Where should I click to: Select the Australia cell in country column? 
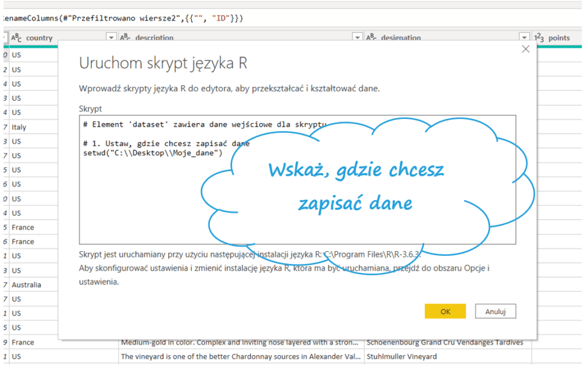[x=26, y=285]
